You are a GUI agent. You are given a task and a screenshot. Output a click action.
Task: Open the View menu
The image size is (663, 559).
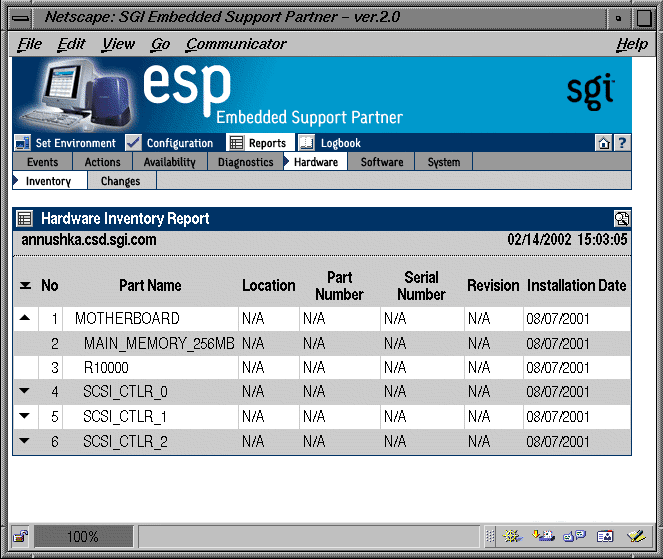tap(118, 44)
